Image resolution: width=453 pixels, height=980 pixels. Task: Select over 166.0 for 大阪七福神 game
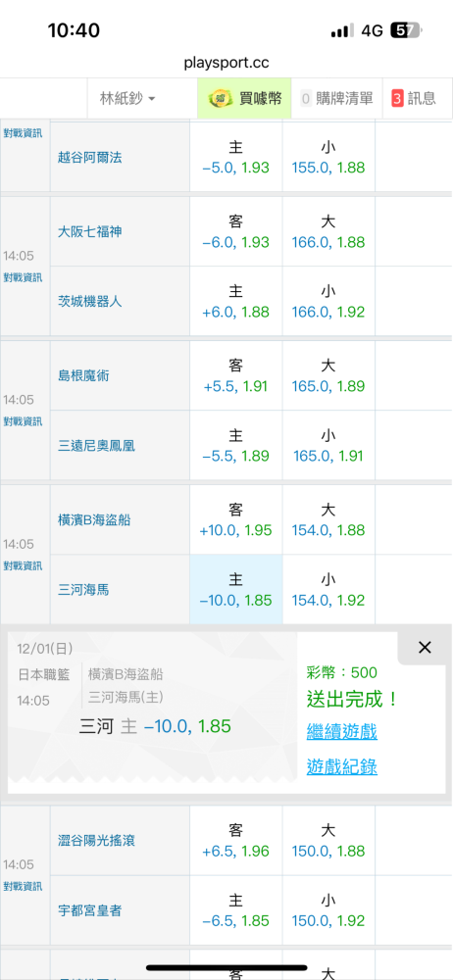328,232
